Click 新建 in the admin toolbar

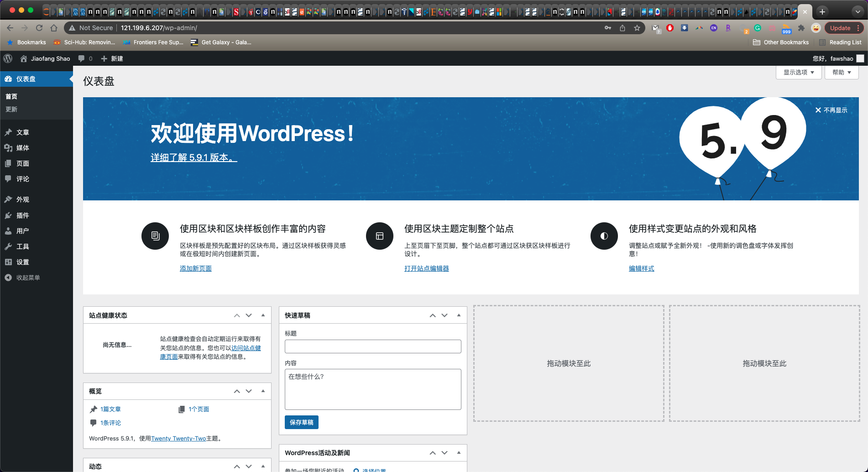(x=112, y=58)
